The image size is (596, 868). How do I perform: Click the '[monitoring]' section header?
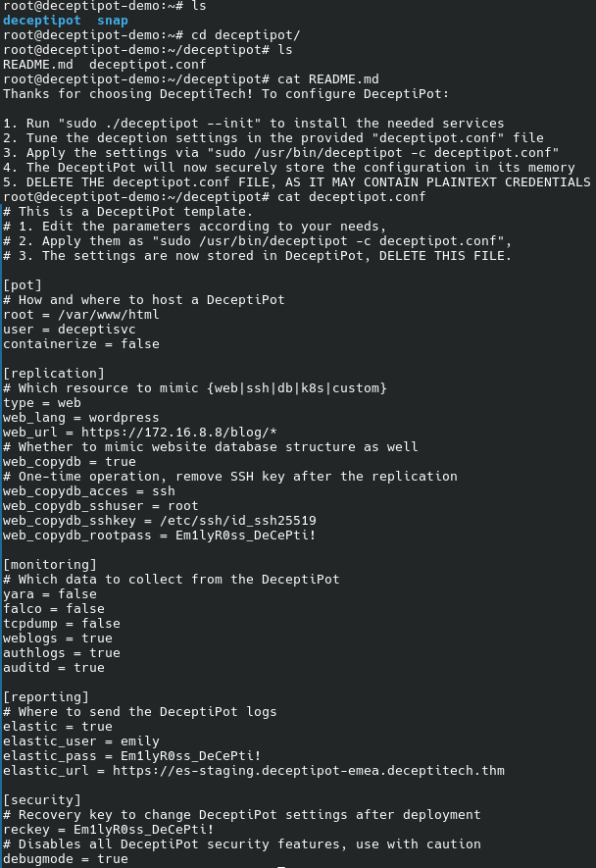coord(50,565)
